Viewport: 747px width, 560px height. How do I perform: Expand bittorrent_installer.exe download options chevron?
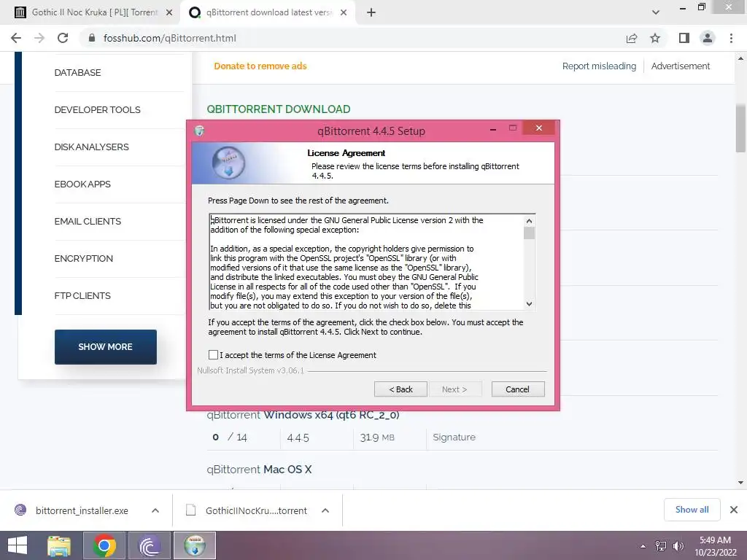click(155, 510)
